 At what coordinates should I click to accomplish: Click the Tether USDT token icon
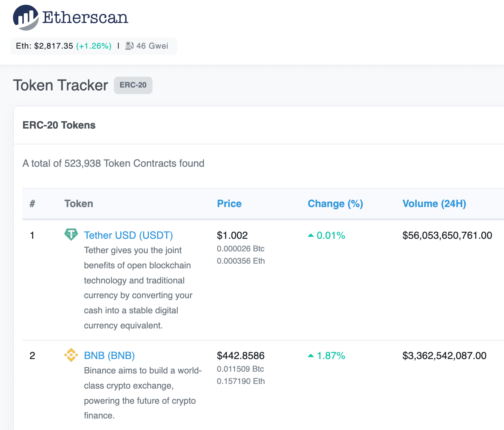[71, 234]
